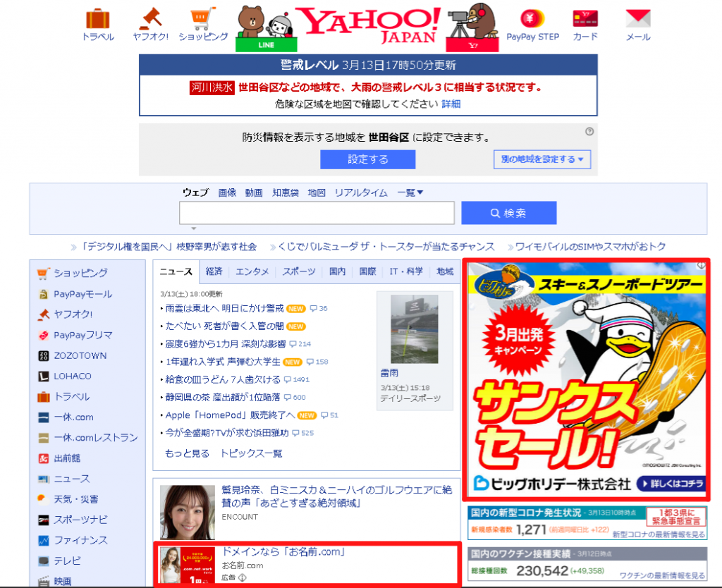Expand the 一覧 search category dropdown
Image resolution: width=722 pixels, height=588 pixels.
pyautogui.click(x=410, y=192)
